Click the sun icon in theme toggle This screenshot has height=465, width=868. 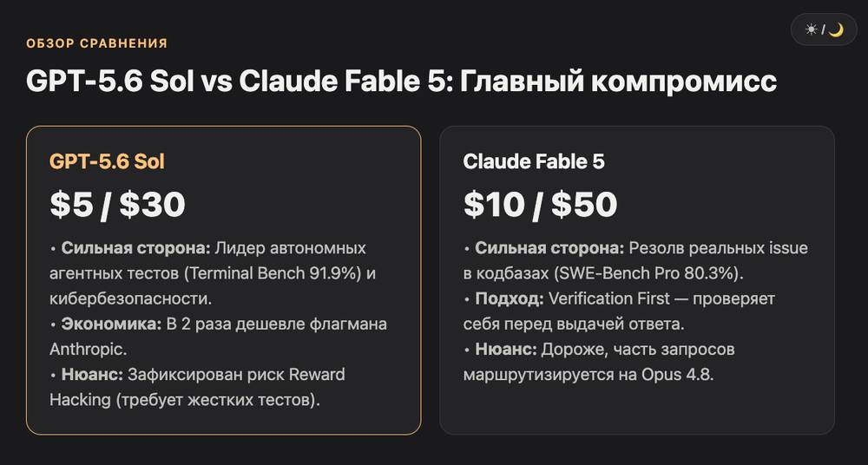click(811, 29)
